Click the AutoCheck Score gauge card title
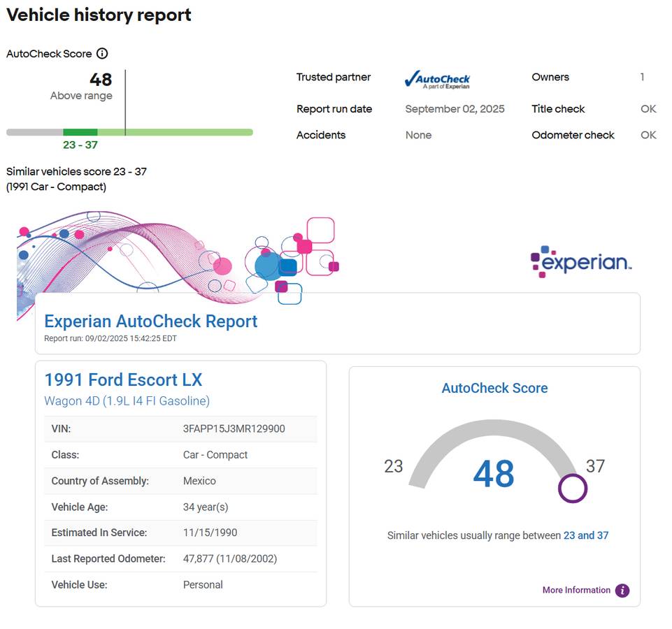Image resolution: width=672 pixels, height=629 pixels. coord(494,388)
